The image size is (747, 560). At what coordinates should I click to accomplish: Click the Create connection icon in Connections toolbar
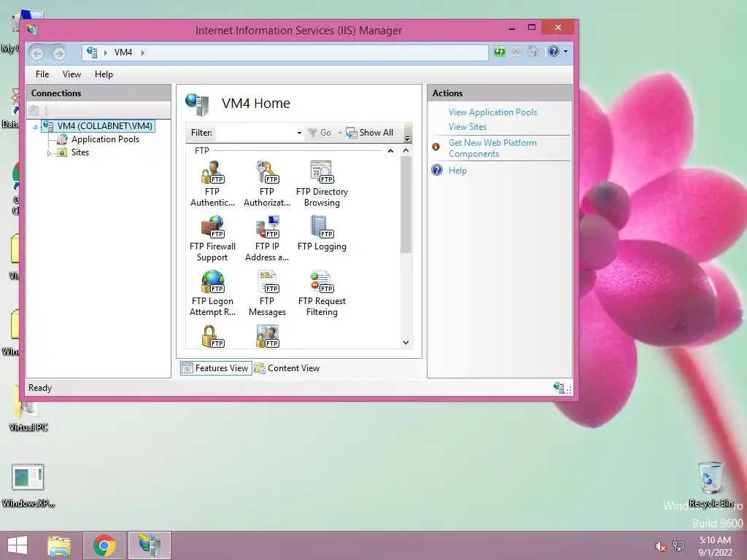[x=34, y=111]
